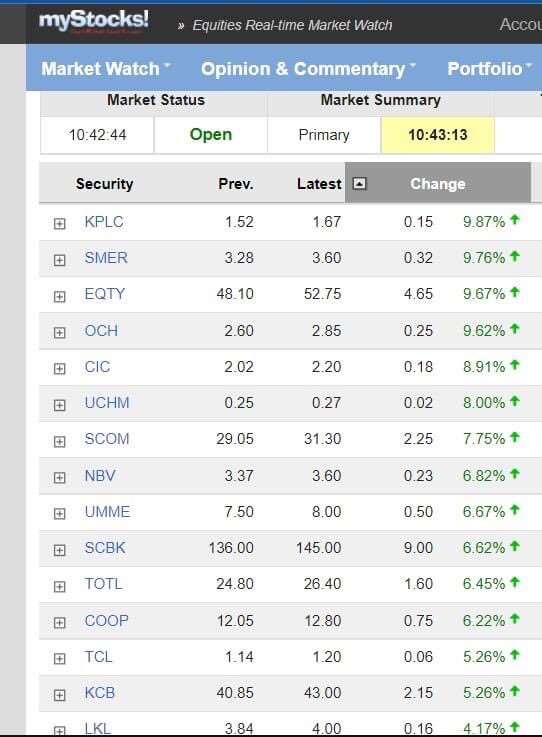Click the yellow 10:43:13 time cell
The image size is (542, 737).
click(x=437, y=135)
